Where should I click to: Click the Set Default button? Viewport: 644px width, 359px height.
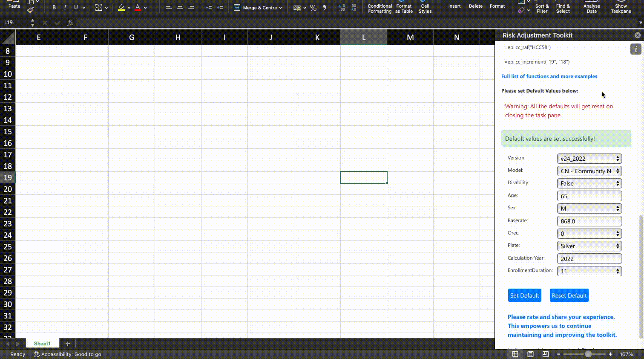pos(525,295)
